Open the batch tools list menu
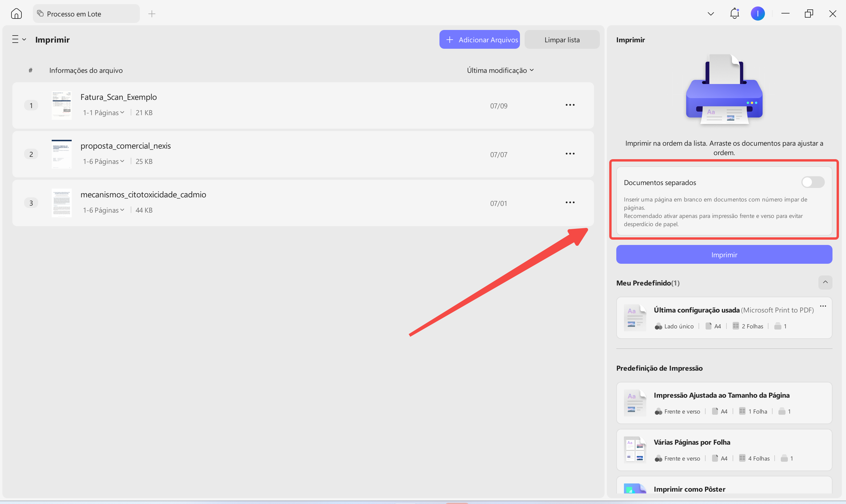846x504 pixels. [19, 39]
